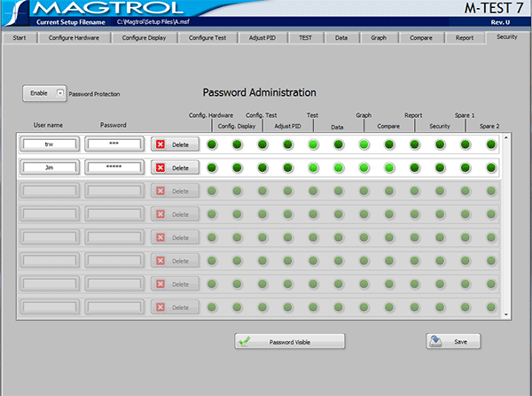Screen dimensions: 532x396
Task: Click the red X delete icon for user trw
Action: [160, 144]
